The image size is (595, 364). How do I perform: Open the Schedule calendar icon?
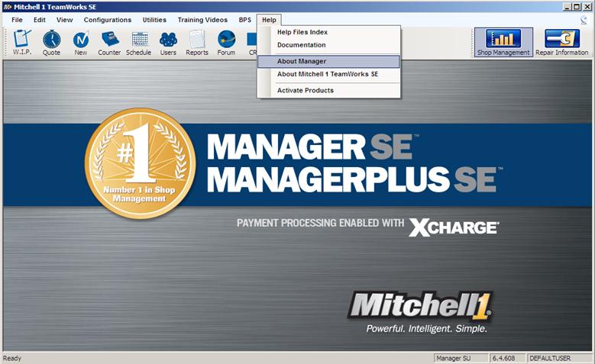138,42
